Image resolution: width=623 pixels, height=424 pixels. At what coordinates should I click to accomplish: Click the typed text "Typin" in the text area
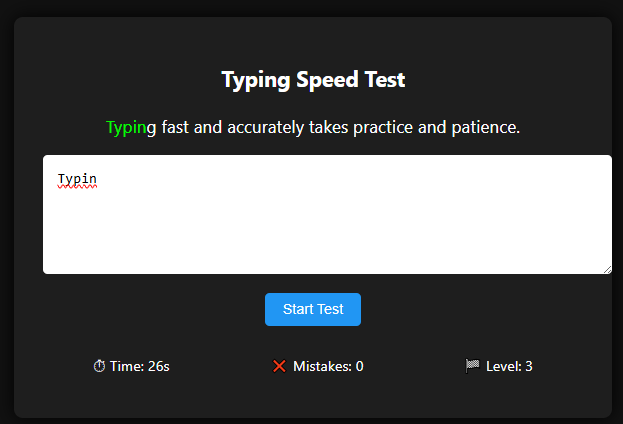click(76, 180)
